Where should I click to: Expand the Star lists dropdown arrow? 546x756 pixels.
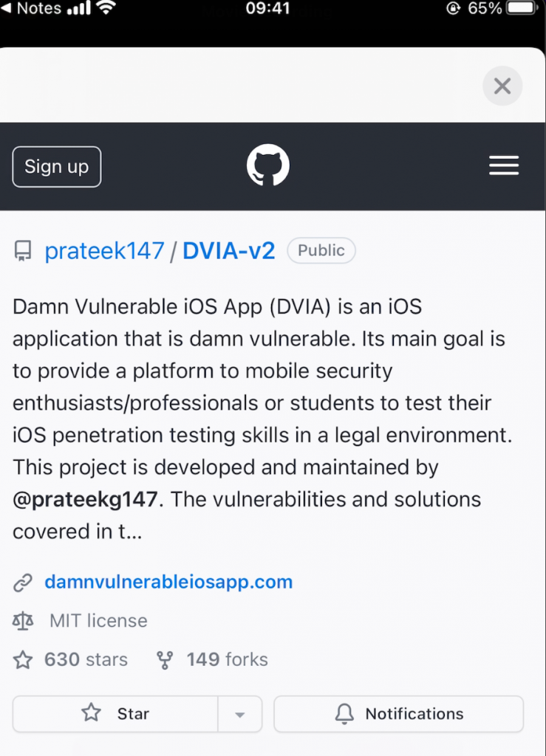point(239,715)
